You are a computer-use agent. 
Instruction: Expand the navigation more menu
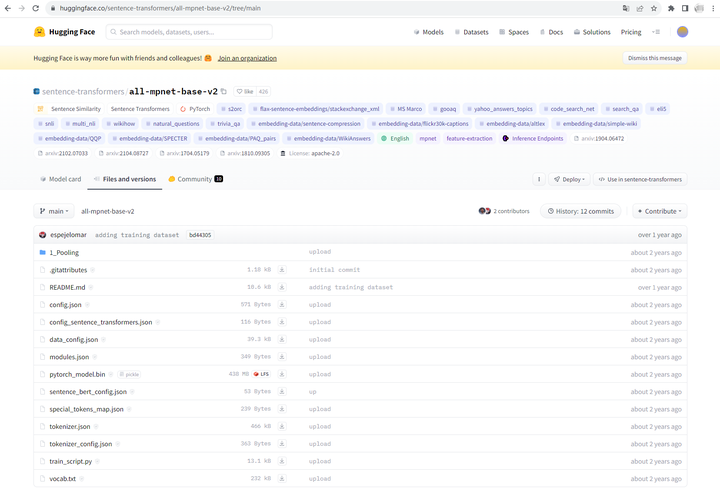click(656, 32)
